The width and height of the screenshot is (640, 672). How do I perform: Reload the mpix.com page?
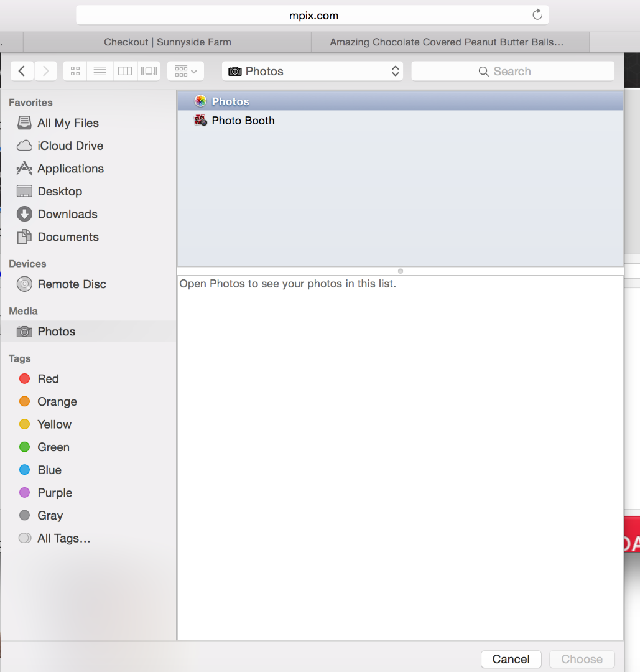(x=537, y=15)
